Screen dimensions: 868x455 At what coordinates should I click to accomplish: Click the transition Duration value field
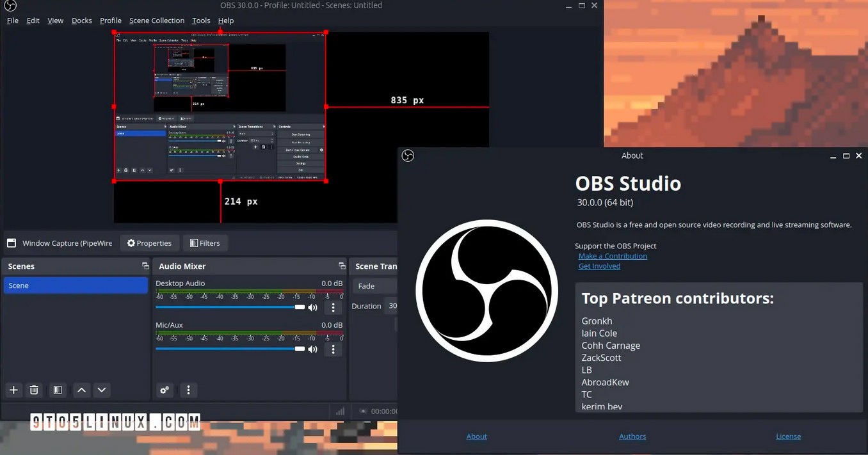pyautogui.click(x=391, y=306)
